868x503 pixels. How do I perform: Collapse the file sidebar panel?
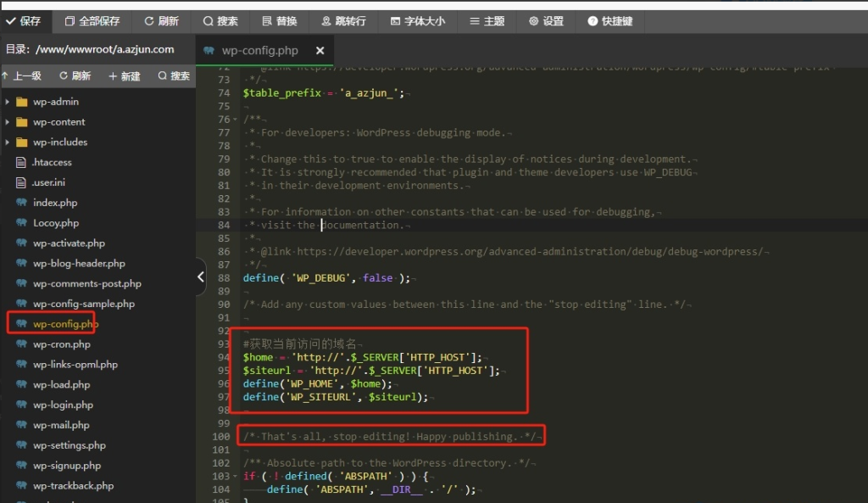click(201, 277)
